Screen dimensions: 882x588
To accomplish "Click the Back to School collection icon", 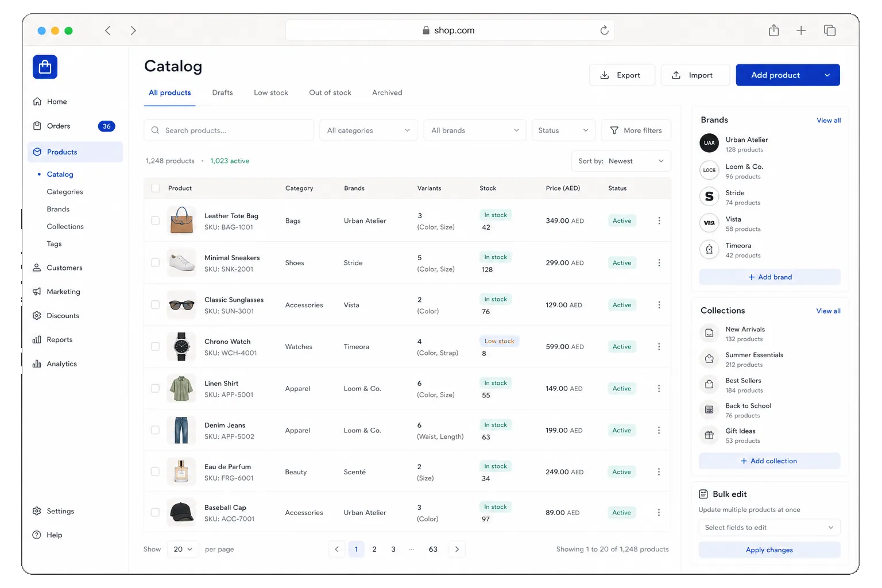I will [x=709, y=410].
